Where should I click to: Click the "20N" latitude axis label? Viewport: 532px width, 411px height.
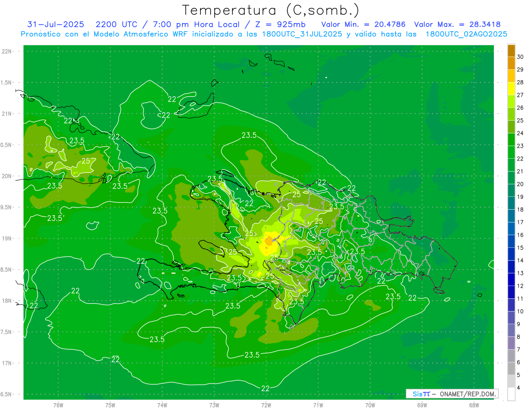(7, 176)
